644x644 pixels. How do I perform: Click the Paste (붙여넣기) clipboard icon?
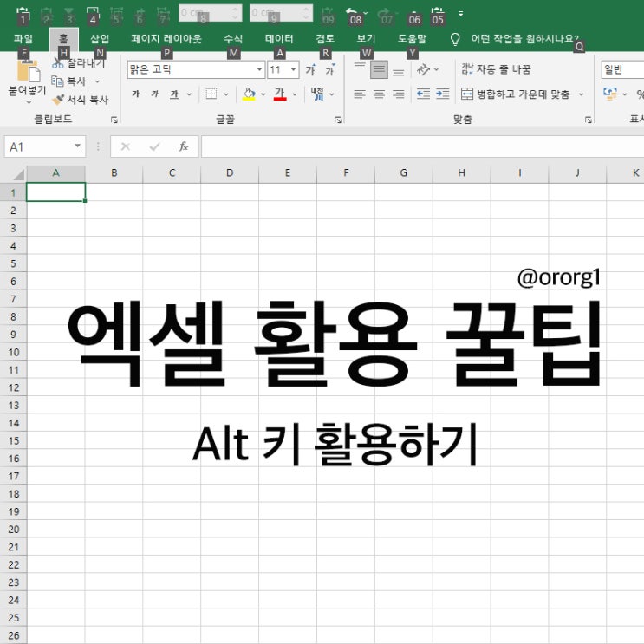(x=29, y=71)
